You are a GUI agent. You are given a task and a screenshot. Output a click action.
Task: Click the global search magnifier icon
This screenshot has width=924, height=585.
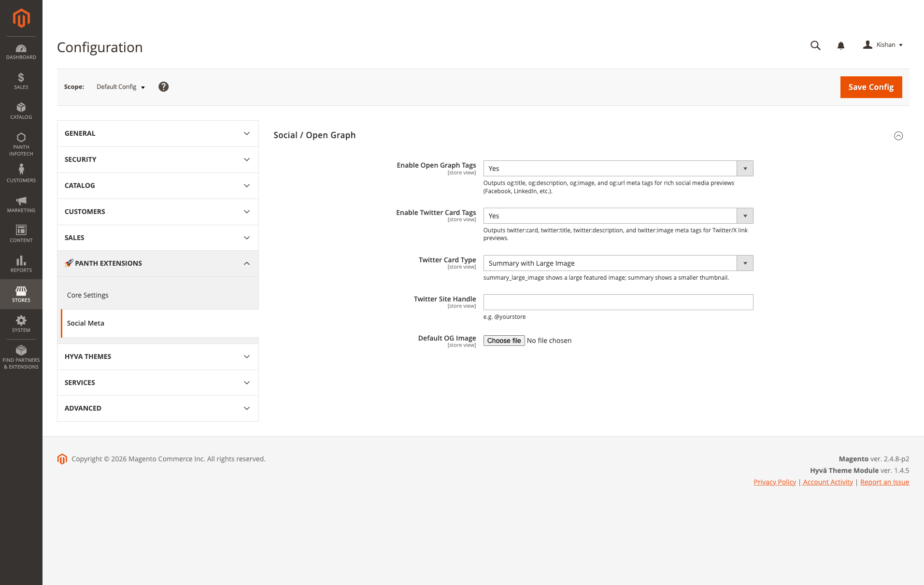pyautogui.click(x=815, y=45)
